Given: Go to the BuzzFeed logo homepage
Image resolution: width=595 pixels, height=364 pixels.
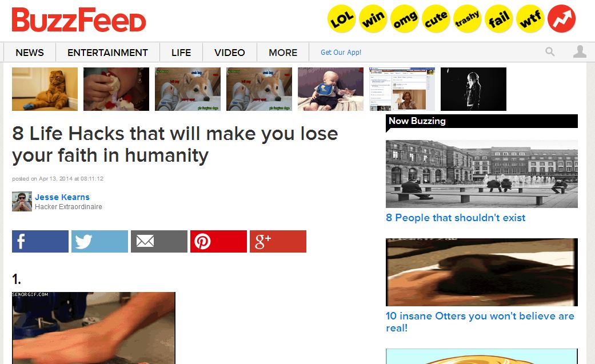Looking at the screenshot, I should click(x=79, y=20).
